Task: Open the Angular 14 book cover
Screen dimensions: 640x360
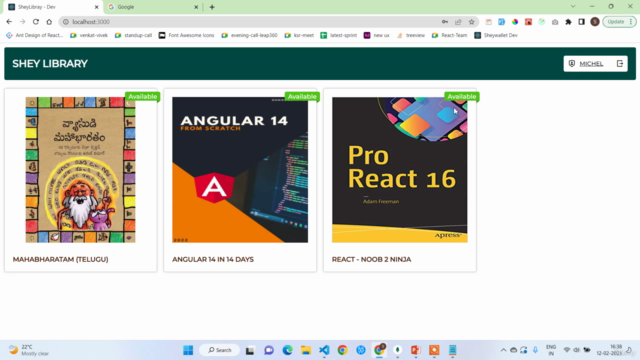Action: pos(240,170)
